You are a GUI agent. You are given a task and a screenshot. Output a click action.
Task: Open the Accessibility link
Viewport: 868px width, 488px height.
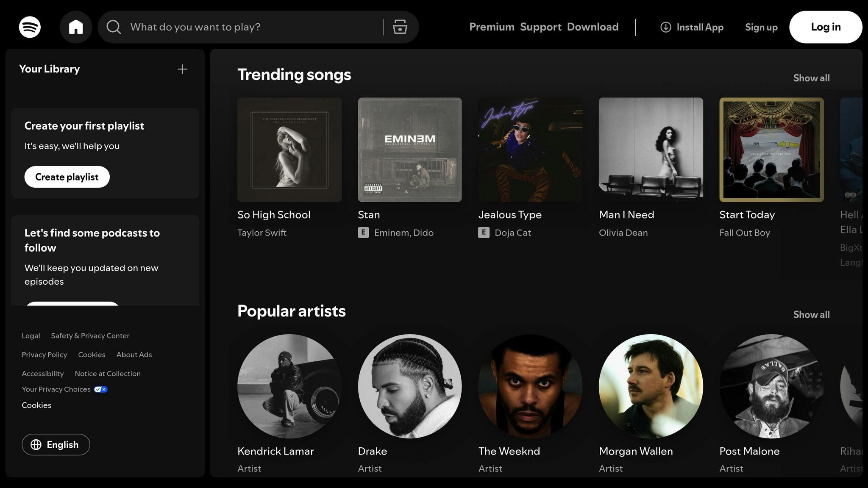point(43,374)
